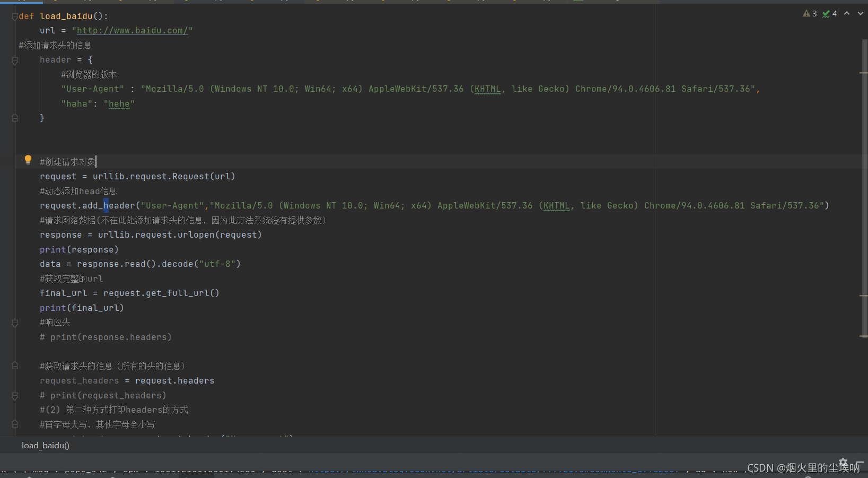Click the yellow light bulb quick-fix icon
This screenshot has width=868, height=478.
28,160
